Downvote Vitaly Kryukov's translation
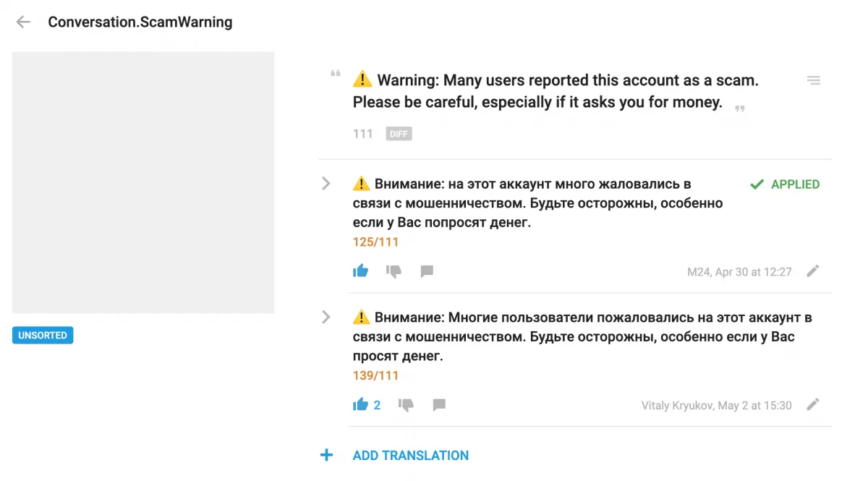The height and width of the screenshot is (481, 868). click(x=406, y=405)
